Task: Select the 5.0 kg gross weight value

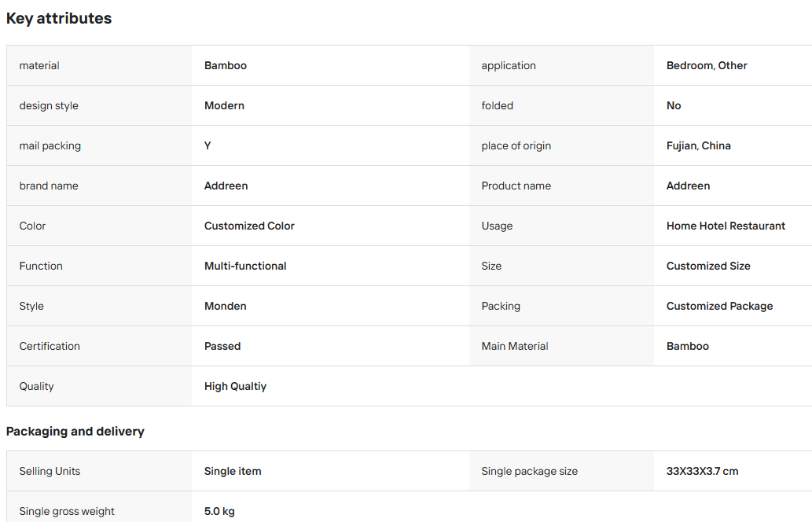Action: pyautogui.click(x=219, y=512)
